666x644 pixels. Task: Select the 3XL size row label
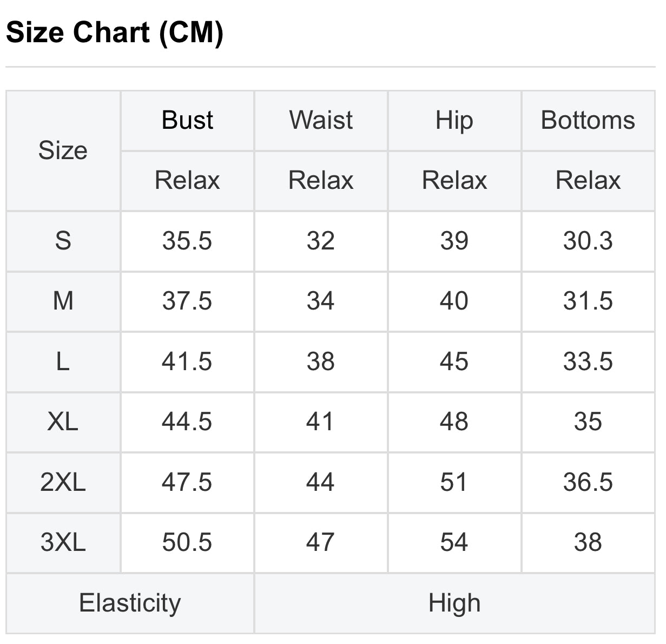pos(63,542)
